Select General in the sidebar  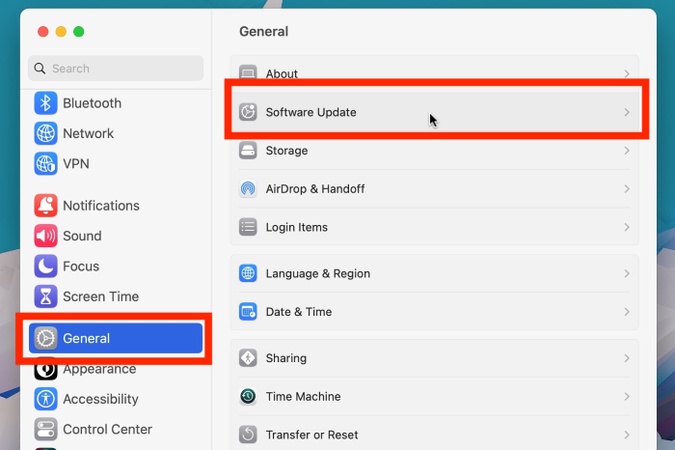(x=115, y=338)
